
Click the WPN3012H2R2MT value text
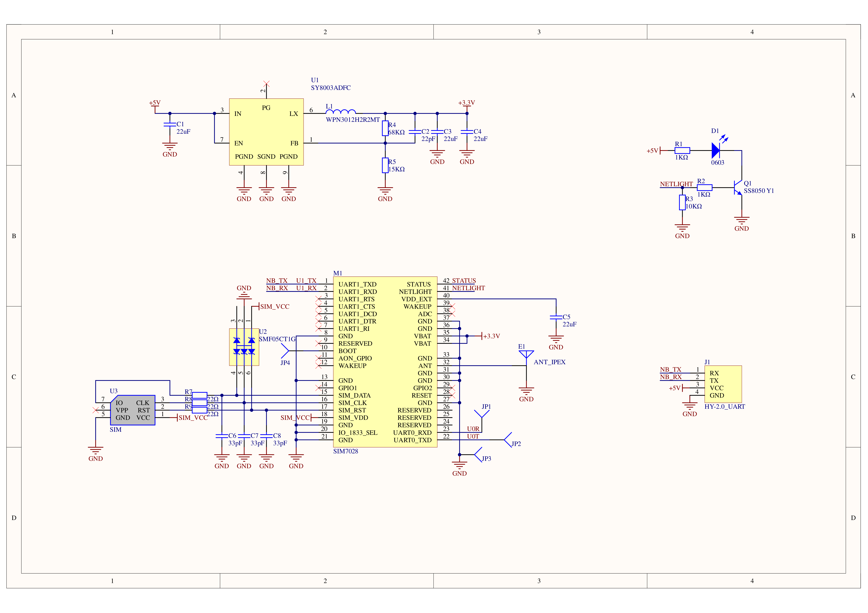pyautogui.click(x=353, y=120)
